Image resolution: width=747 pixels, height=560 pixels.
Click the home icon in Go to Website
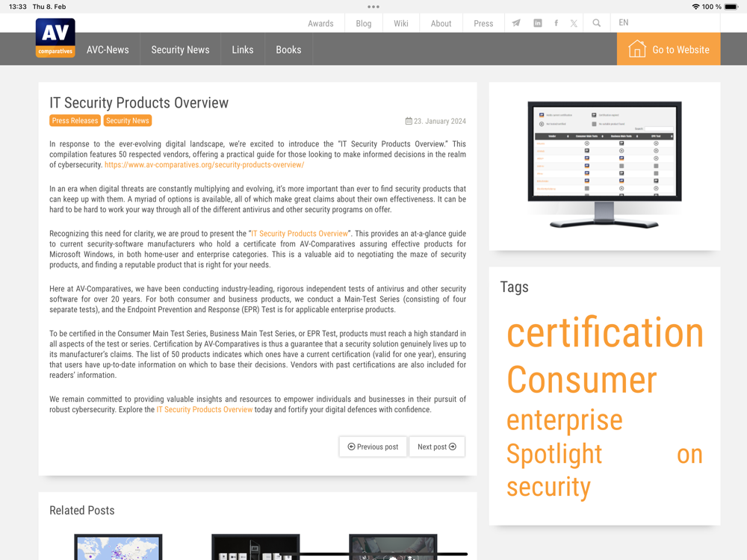click(637, 49)
